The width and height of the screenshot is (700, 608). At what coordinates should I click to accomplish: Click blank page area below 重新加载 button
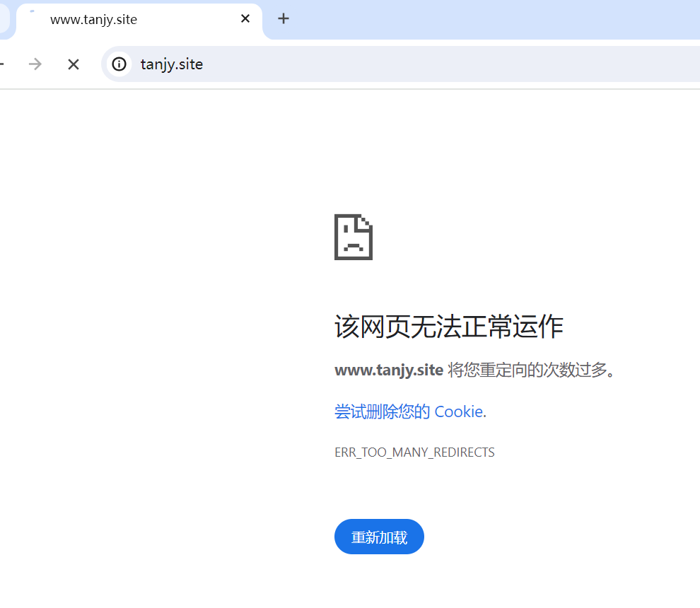coord(379,583)
